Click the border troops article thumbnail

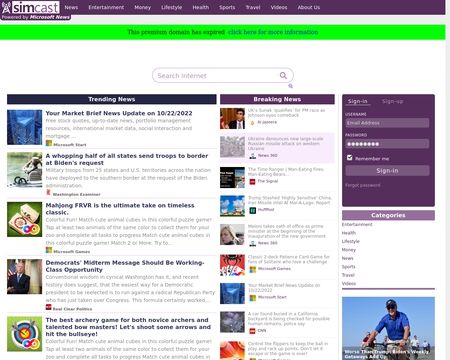coord(25,170)
